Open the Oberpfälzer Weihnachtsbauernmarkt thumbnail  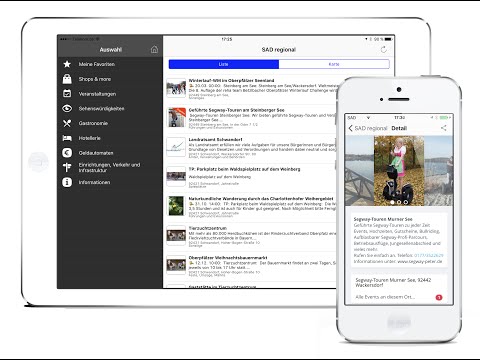click(x=176, y=265)
